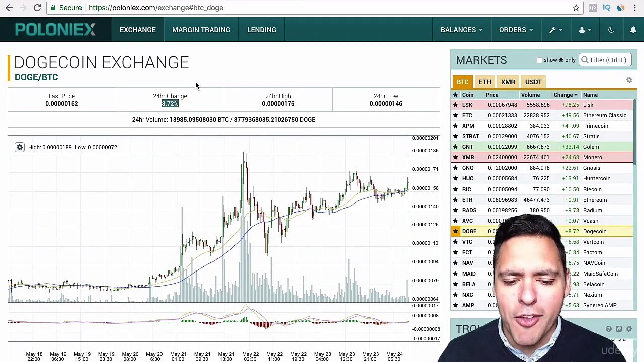Open MARGIN TRADING page
This screenshot has height=362, width=644.
(x=201, y=30)
